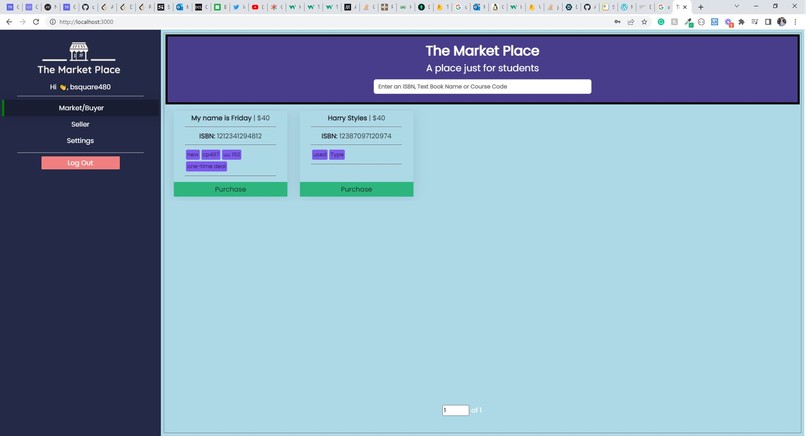
Task: Switch to the red asterisk tab
Action: pos(274,7)
